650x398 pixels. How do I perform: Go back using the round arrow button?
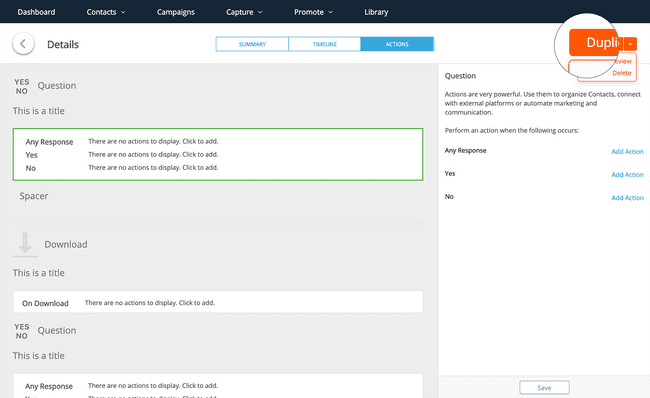tap(23, 44)
